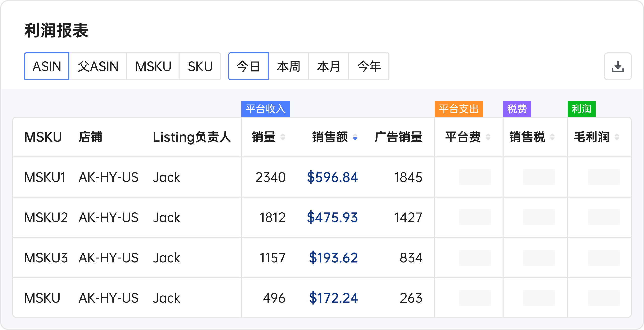
Task: Click the 销售额 sort arrow icon
Action: click(x=355, y=137)
